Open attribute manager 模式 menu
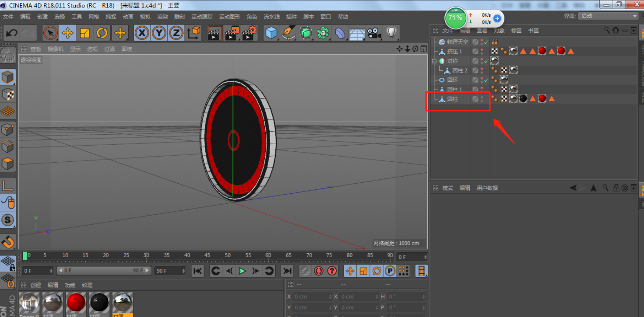 coord(448,188)
